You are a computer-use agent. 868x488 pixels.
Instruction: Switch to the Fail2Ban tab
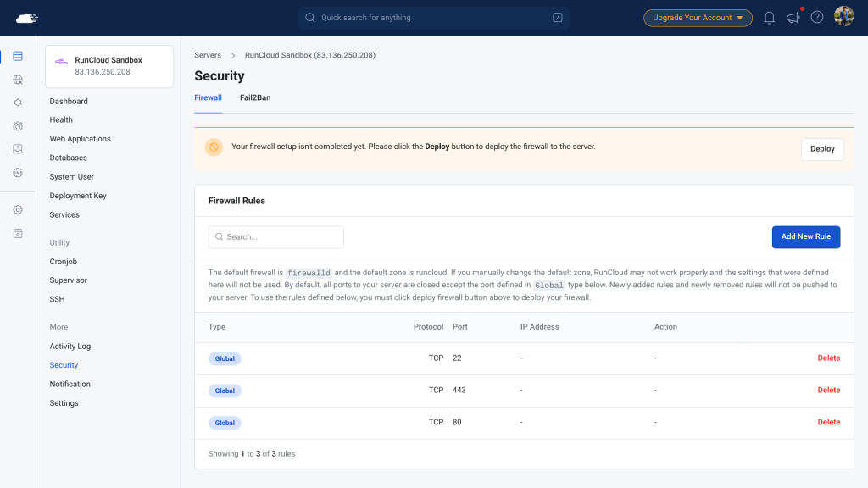click(255, 98)
